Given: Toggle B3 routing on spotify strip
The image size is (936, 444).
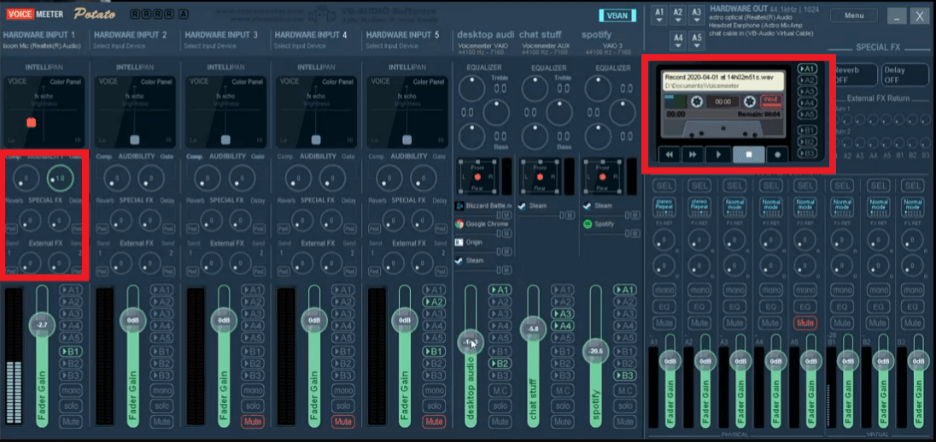Looking at the screenshot, I should pos(625,375).
